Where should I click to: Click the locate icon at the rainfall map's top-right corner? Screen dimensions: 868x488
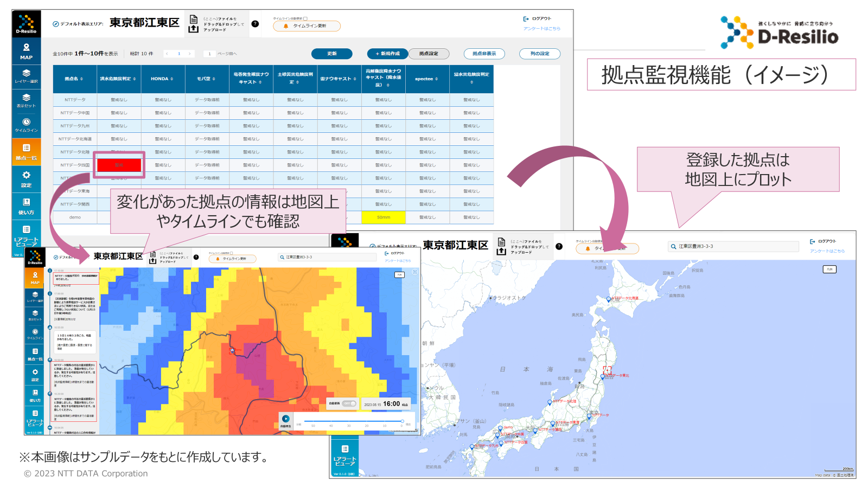415,272
